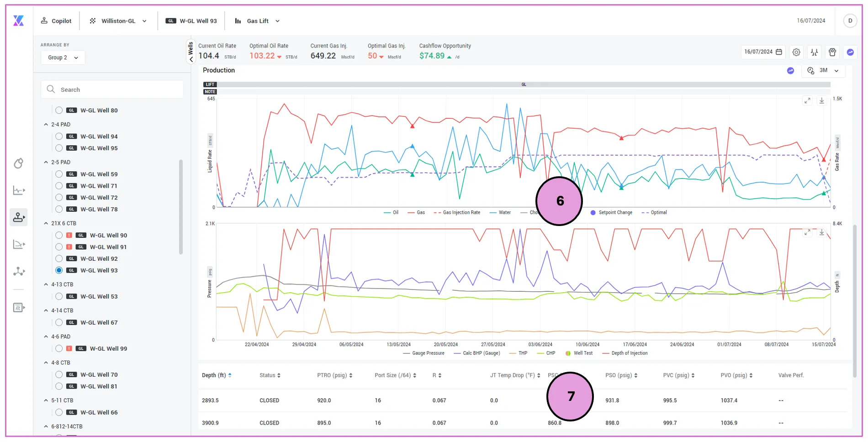Click the alert icon beside W-GL Well 99

[69, 348]
